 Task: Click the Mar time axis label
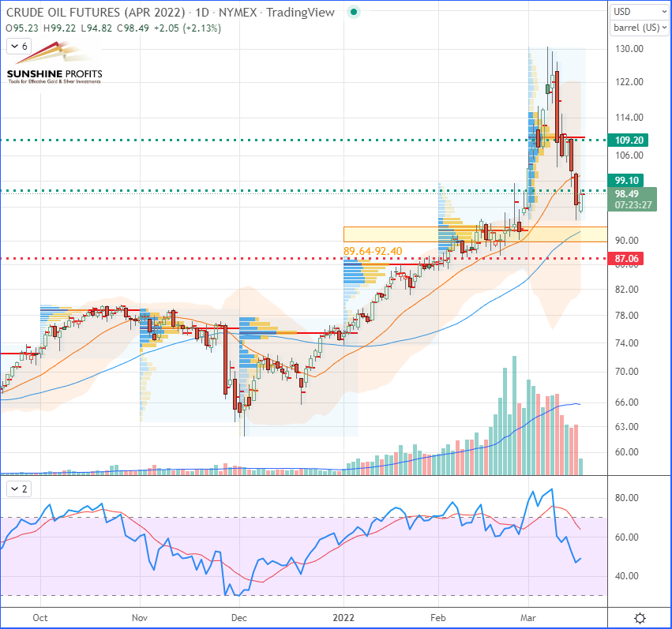pos(528,618)
